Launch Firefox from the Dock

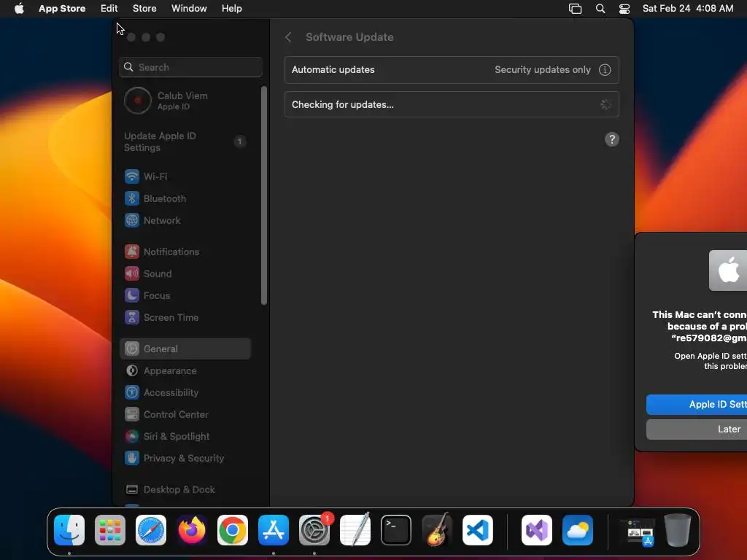[x=192, y=531]
